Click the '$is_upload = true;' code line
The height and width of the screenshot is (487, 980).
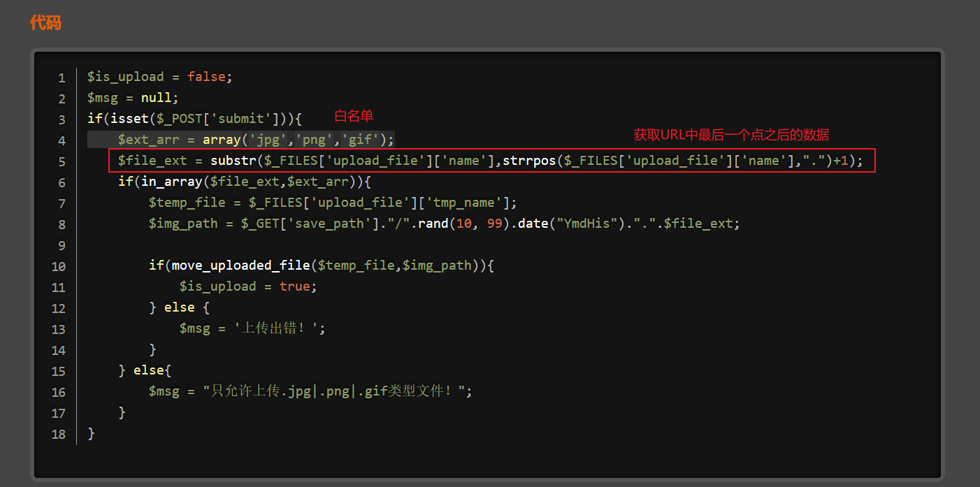click(248, 286)
